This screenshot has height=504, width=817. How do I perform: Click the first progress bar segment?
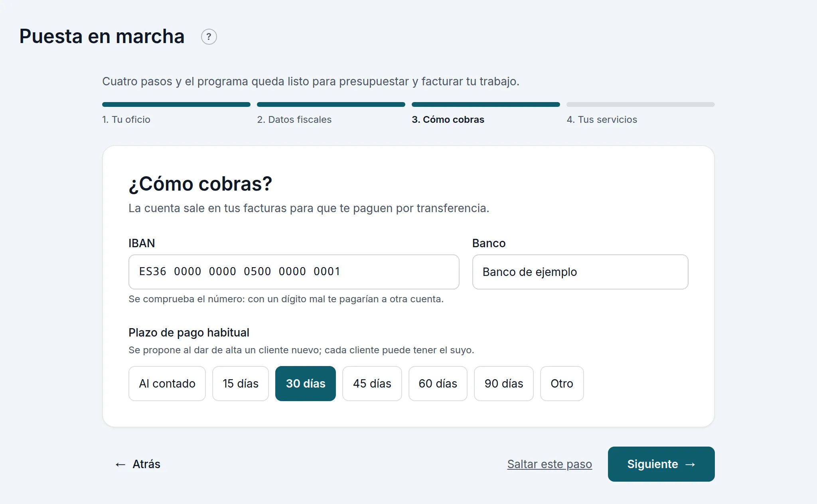pyautogui.click(x=176, y=104)
